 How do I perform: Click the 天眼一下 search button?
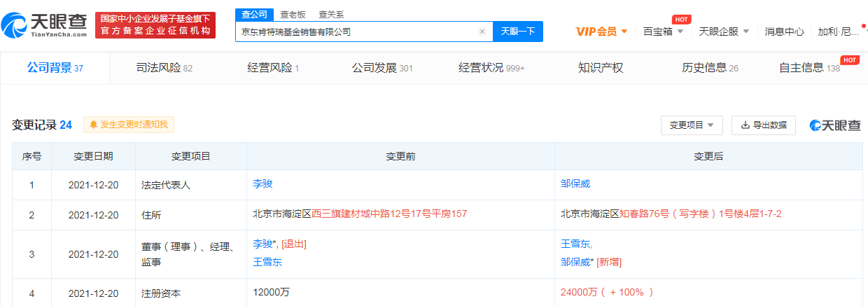[x=518, y=32]
